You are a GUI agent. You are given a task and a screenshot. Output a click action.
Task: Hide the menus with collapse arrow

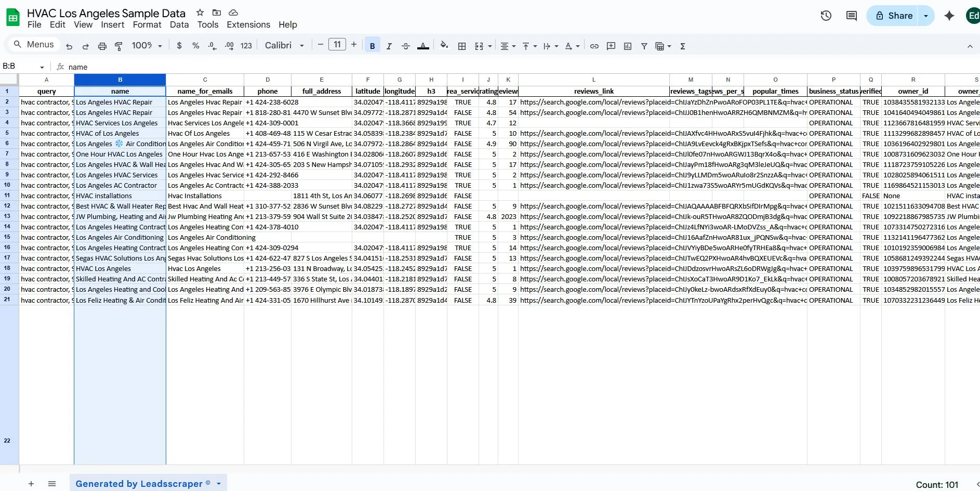(x=970, y=46)
